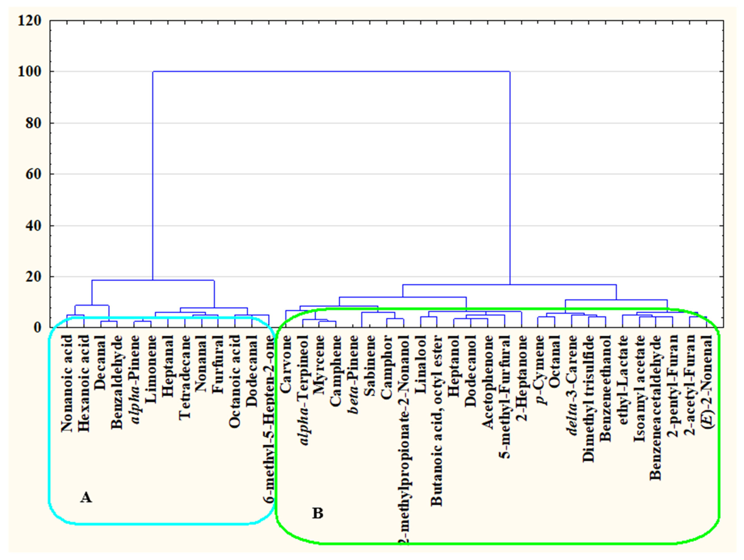
Task: Click the Acetophenone label
Action: coord(488,382)
